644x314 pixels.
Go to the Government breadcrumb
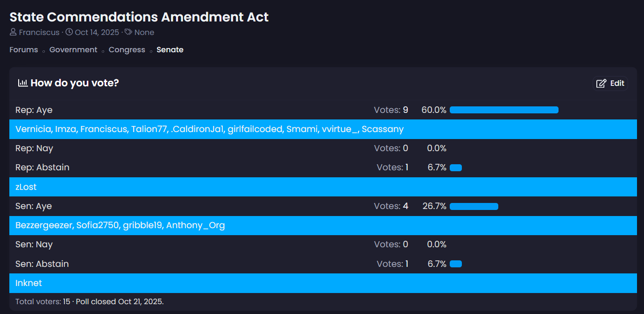73,50
